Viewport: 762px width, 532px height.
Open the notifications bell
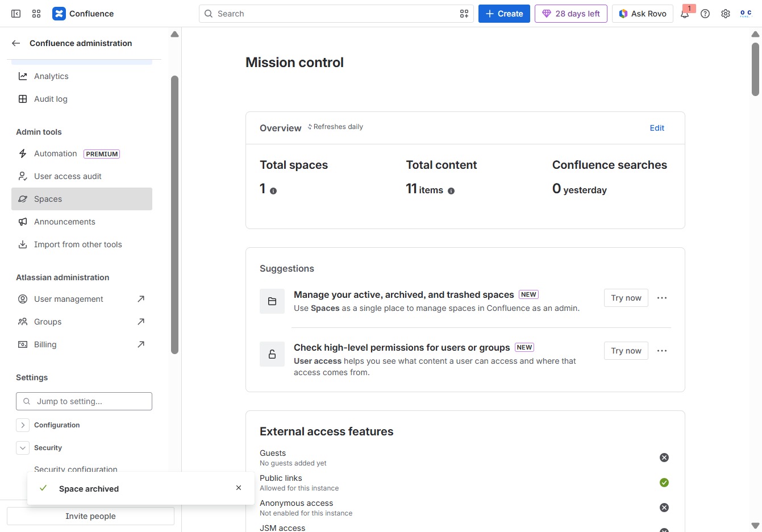coord(685,14)
